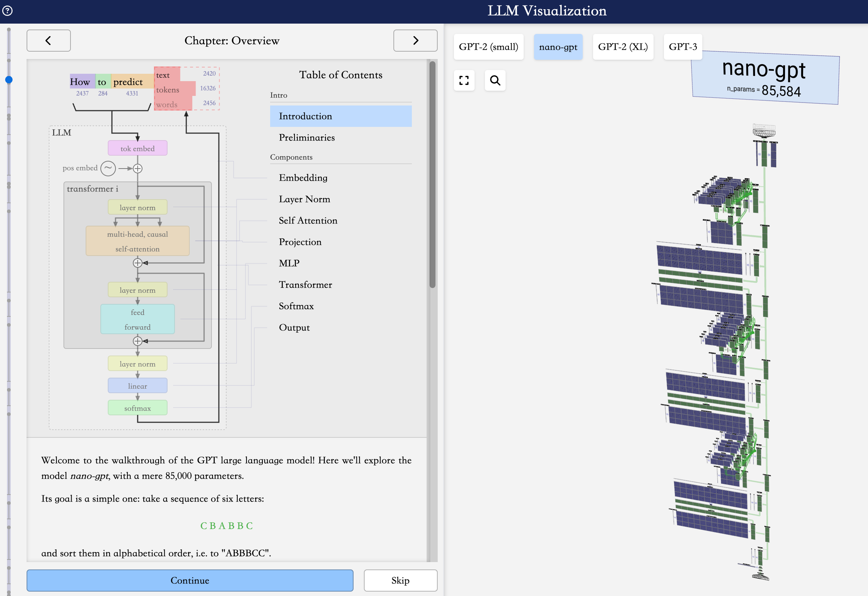Screen dimensions: 868x596
Task: Click the walkthrough panel scrollbar
Action: (432, 175)
